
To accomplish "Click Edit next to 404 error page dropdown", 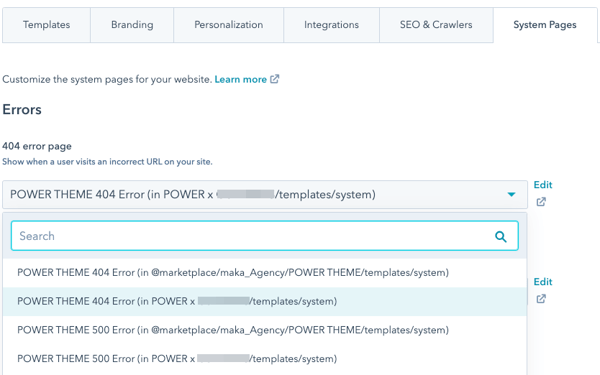I will point(543,185).
